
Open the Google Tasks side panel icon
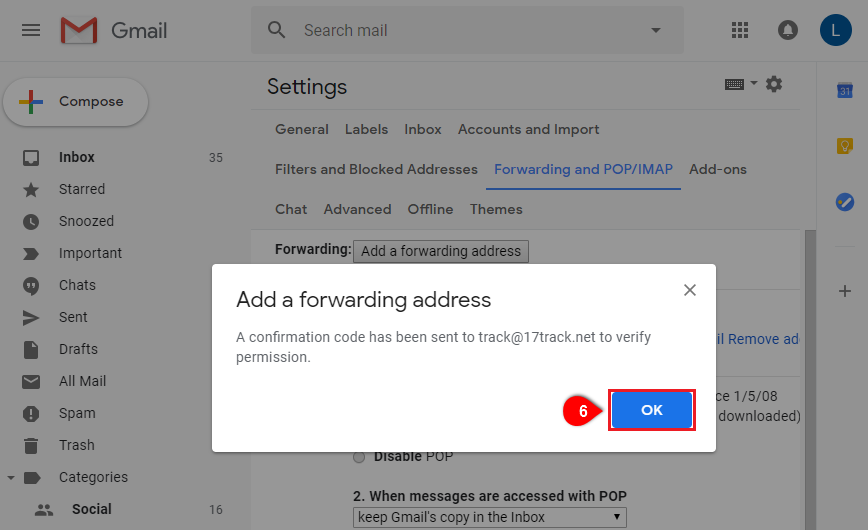coord(845,202)
